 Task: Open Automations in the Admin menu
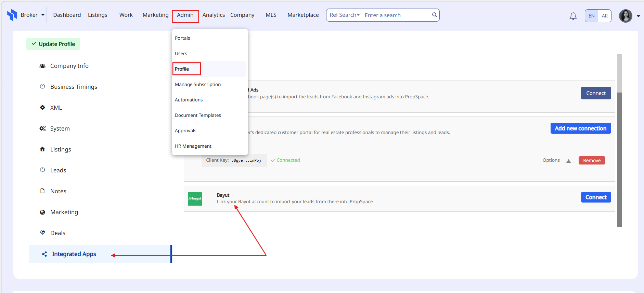(189, 100)
